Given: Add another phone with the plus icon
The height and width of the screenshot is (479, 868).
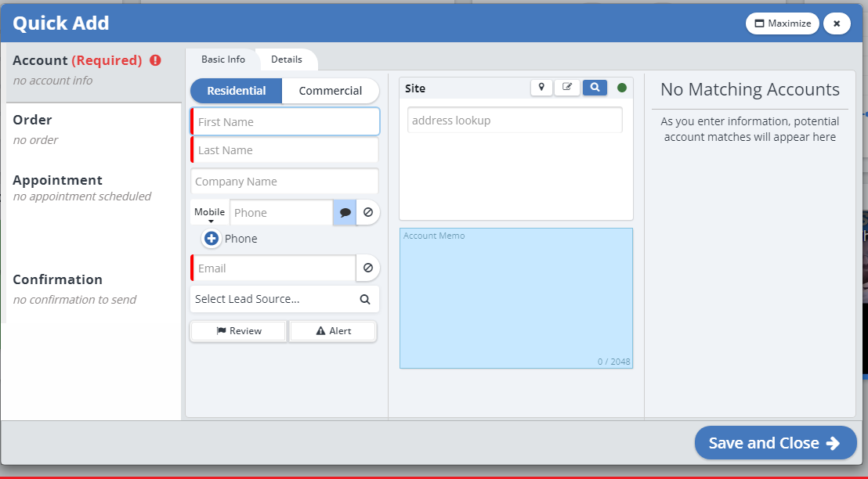Looking at the screenshot, I should coord(212,239).
